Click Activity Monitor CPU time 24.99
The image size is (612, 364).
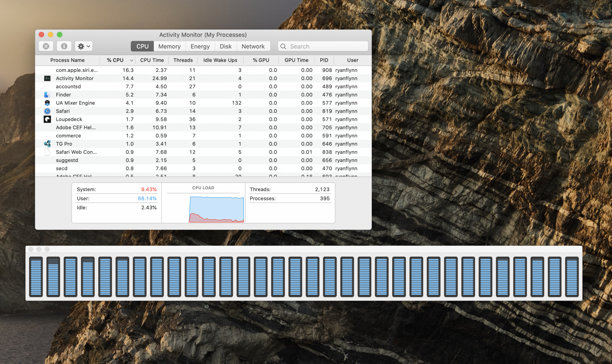159,78
